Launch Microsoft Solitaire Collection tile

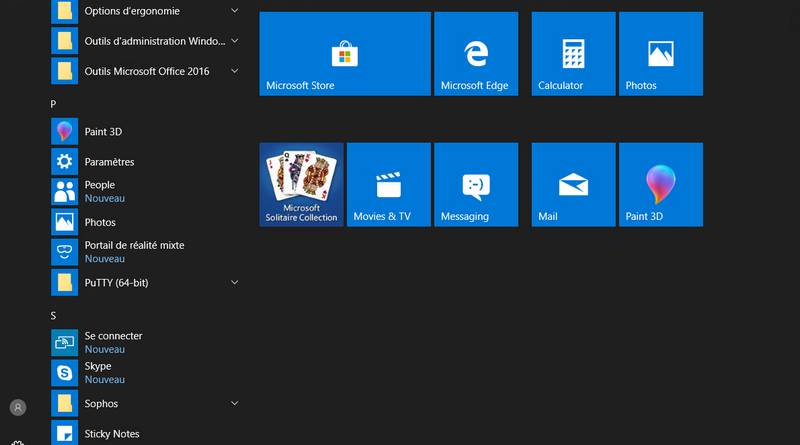click(x=301, y=184)
